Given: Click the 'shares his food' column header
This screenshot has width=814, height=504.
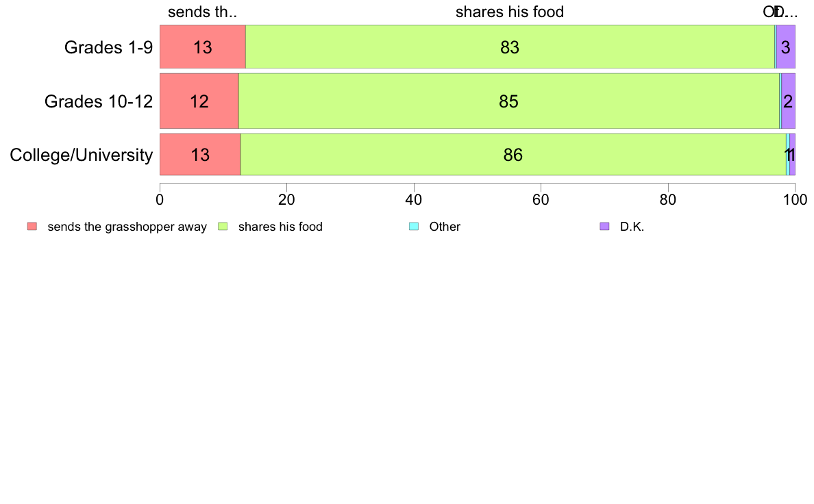Looking at the screenshot, I should coord(510,12).
